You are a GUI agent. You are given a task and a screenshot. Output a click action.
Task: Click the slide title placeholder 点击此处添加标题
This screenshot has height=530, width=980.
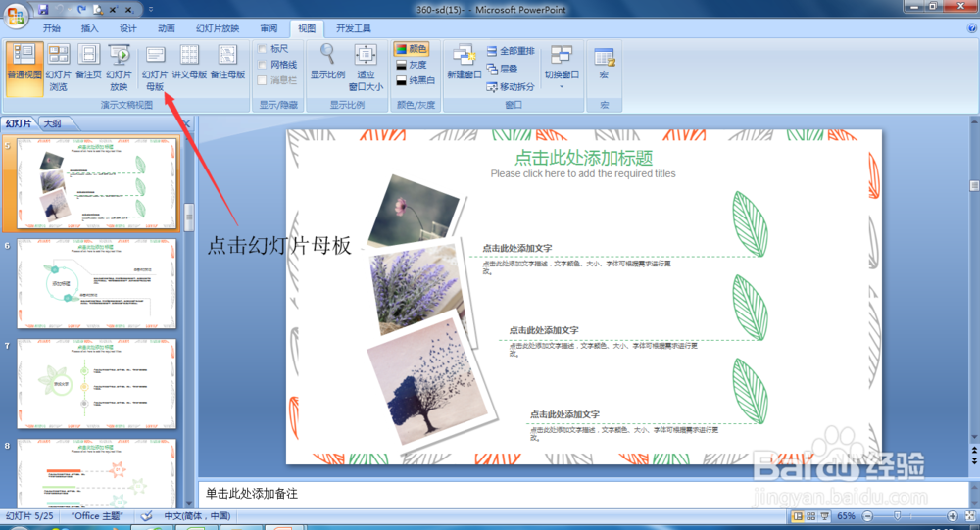584,158
